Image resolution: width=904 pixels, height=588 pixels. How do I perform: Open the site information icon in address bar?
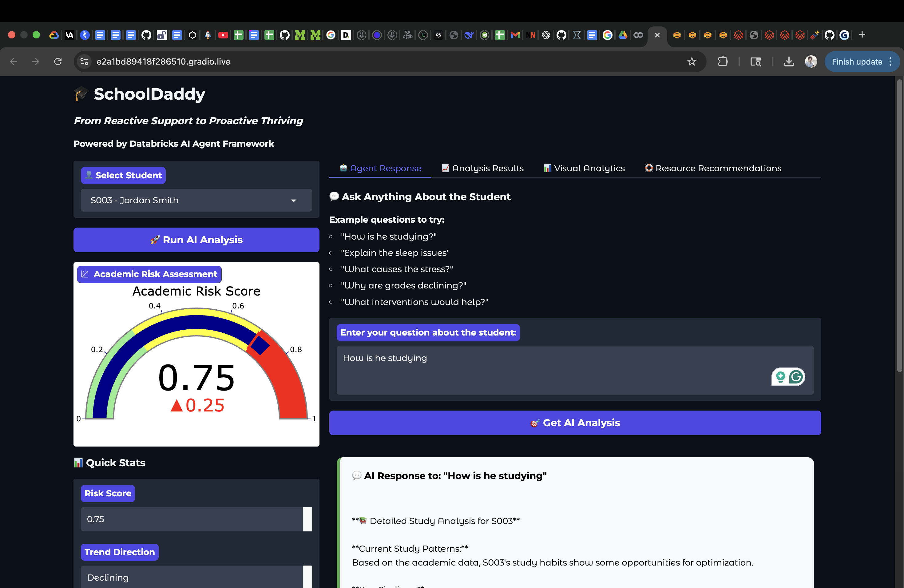coord(84,62)
